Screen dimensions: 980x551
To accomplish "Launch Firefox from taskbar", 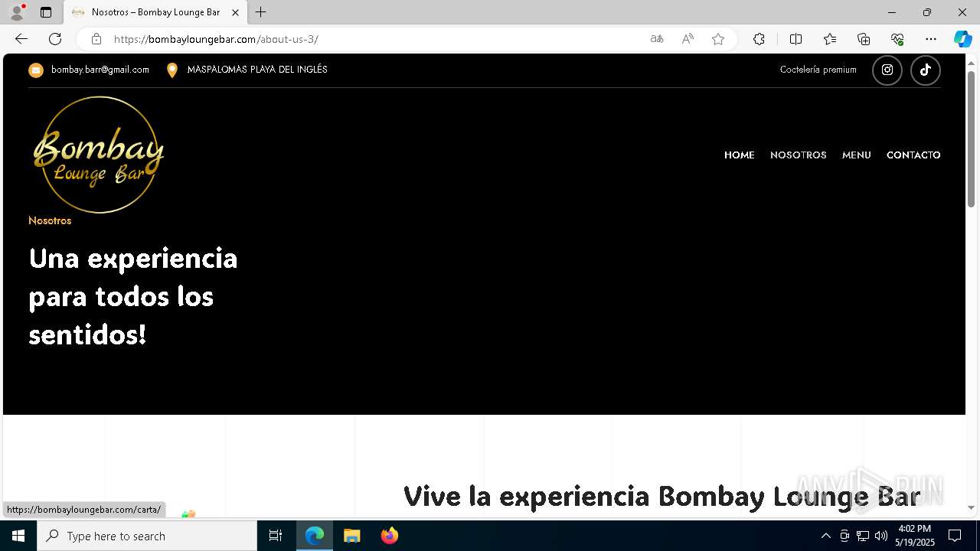I will [390, 536].
